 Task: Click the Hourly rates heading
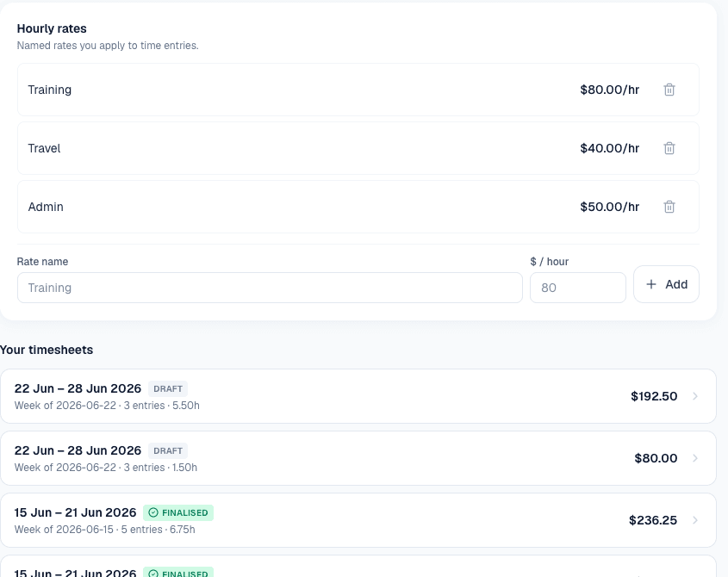[52, 28]
